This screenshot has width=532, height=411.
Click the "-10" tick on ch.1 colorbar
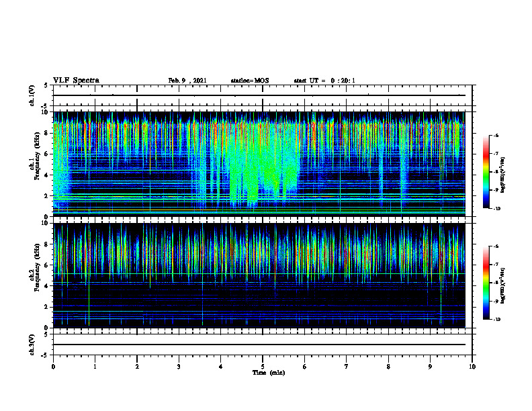pos(497,209)
